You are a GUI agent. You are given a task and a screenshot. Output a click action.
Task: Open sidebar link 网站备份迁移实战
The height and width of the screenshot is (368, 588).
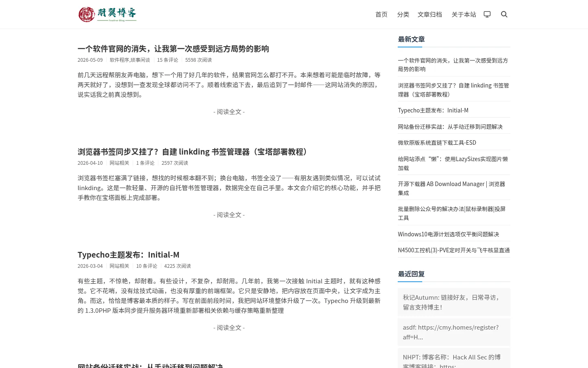coord(450,127)
